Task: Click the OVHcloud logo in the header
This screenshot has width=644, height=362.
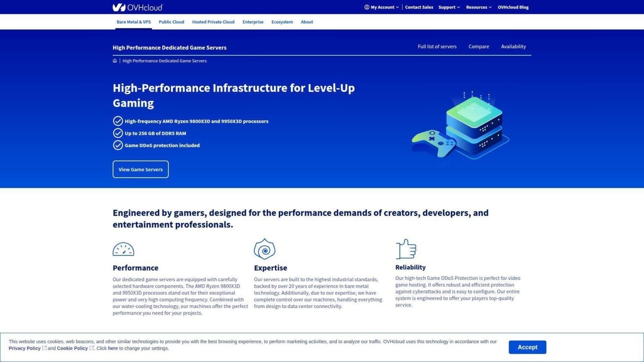Action: click(x=138, y=7)
